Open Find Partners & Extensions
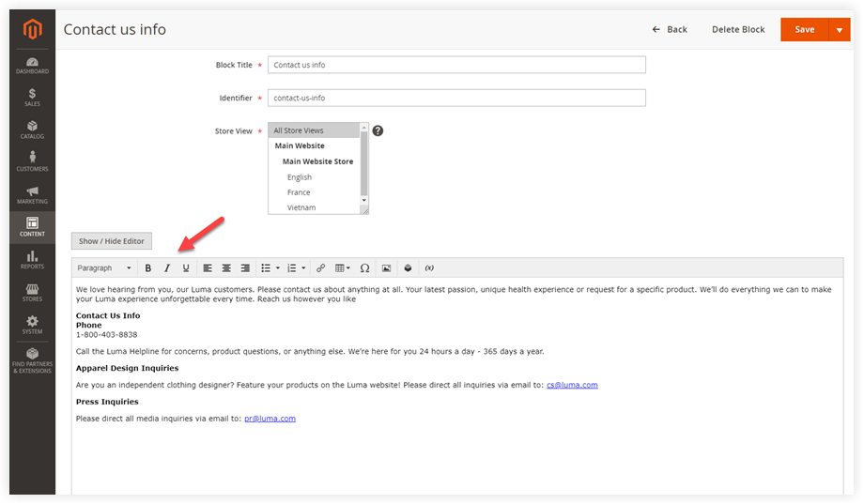This screenshot has height=504, width=864. pyautogui.click(x=32, y=360)
